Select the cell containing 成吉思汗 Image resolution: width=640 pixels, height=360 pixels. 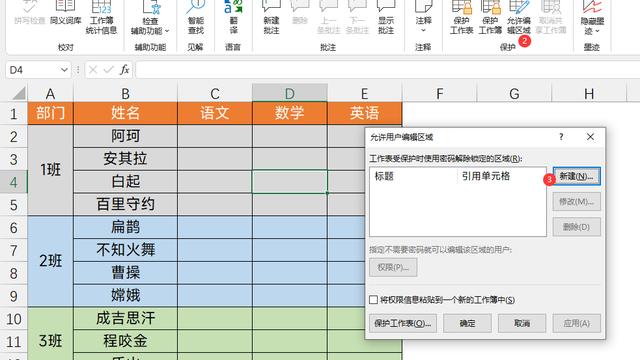click(x=125, y=318)
